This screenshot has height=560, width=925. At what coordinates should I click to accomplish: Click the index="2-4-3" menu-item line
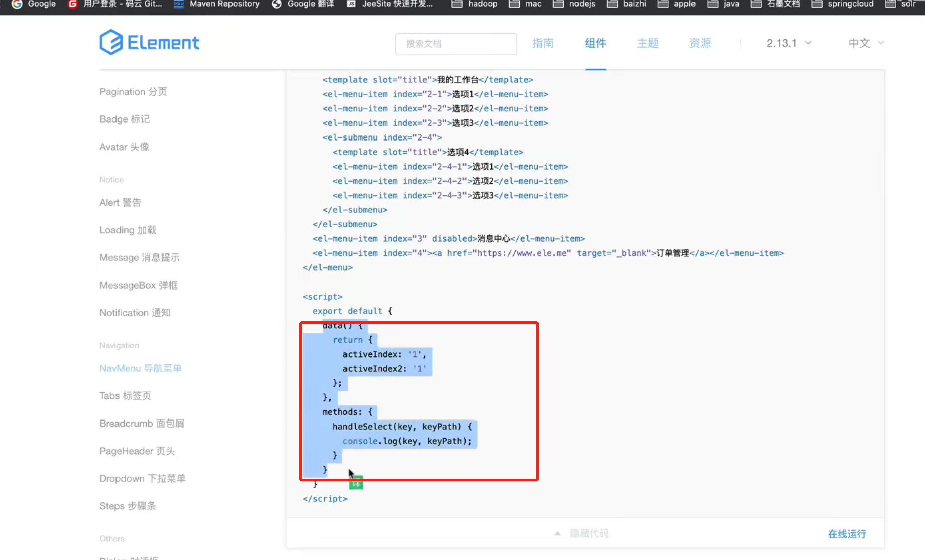coord(450,196)
